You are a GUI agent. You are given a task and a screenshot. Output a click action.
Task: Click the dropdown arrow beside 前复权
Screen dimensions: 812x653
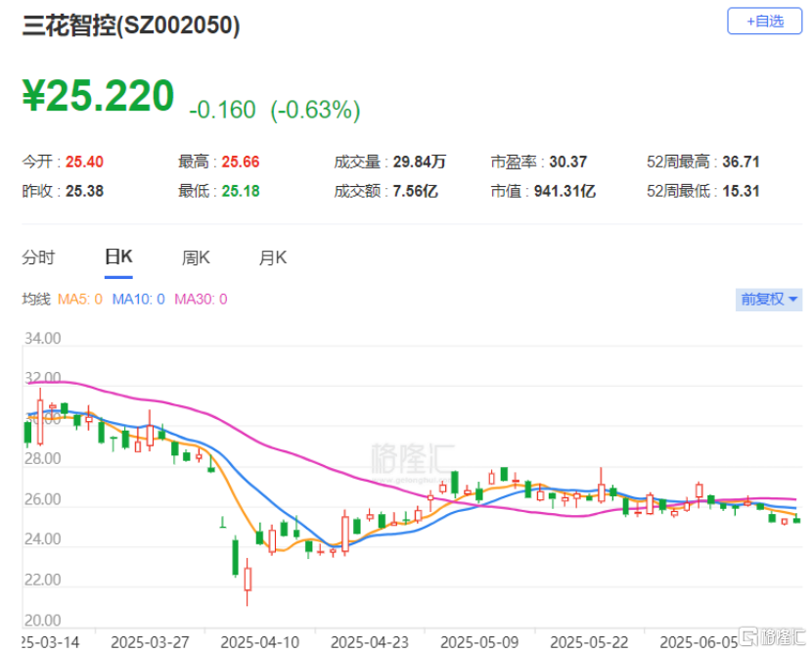792,299
